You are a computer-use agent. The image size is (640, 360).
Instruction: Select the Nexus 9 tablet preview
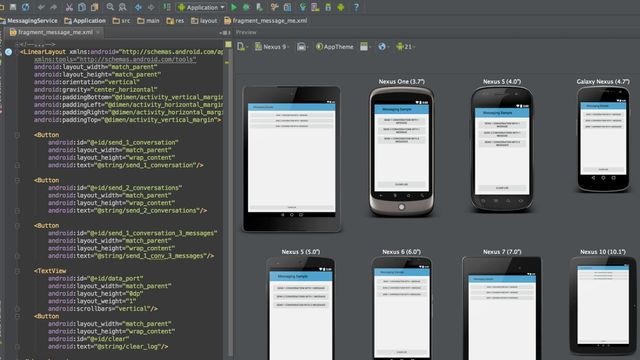coord(291,159)
